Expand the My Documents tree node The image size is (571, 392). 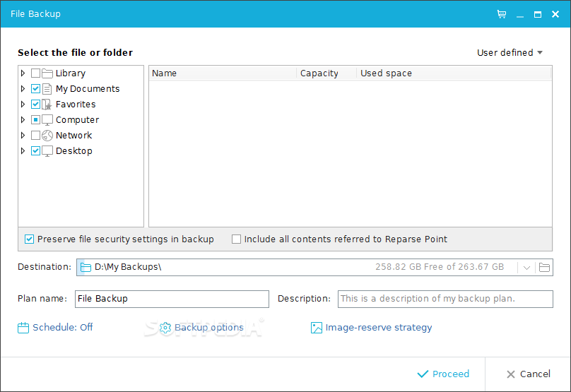tap(23, 89)
